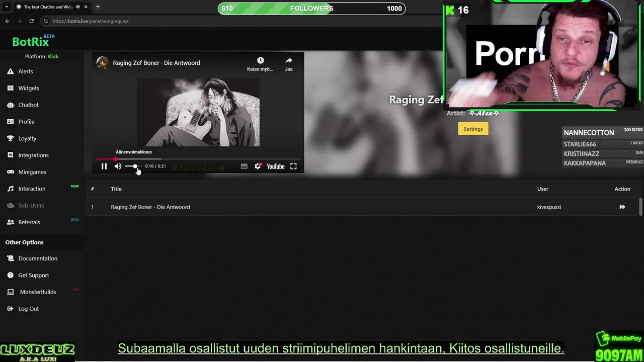Open site info icon in address bar
Image resolution: width=644 pixels, height=362 pixels.
click(x=46, y=21)
